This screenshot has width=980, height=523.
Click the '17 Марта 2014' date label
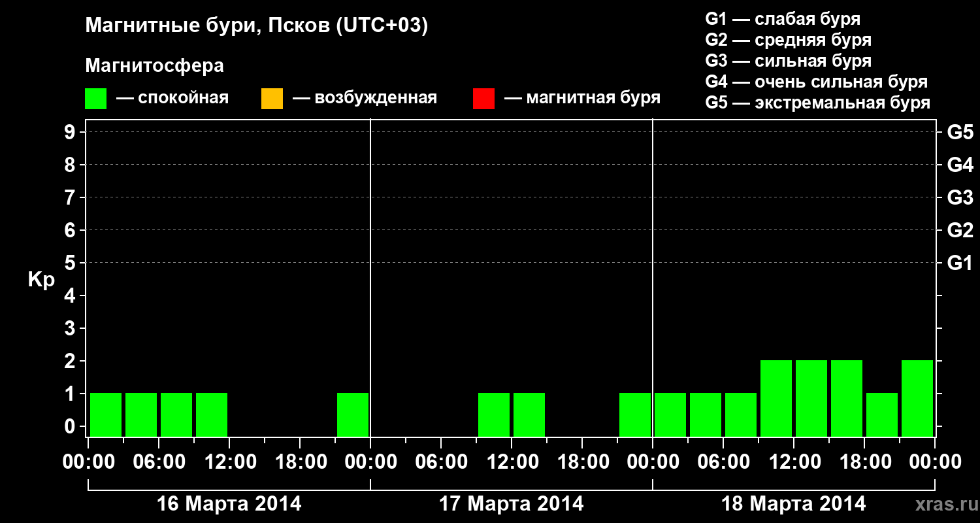512,504
